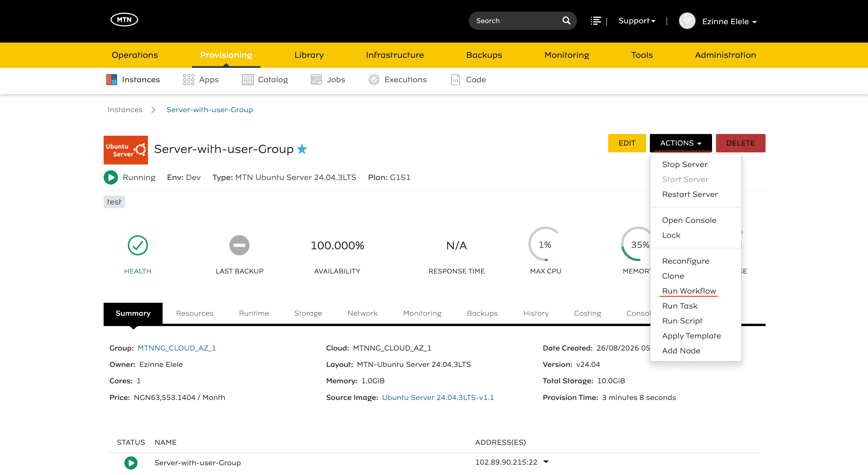Click the breadcrumb chevron after Instances

[x=154, y=110]
